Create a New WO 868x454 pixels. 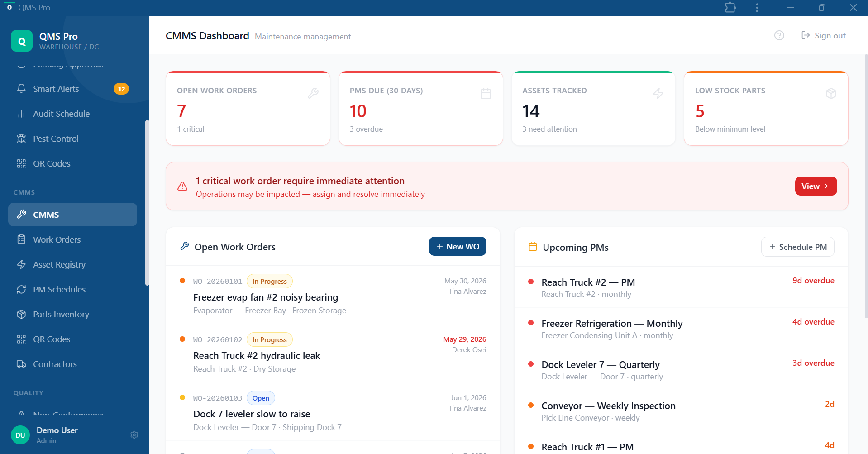(458, 246)
